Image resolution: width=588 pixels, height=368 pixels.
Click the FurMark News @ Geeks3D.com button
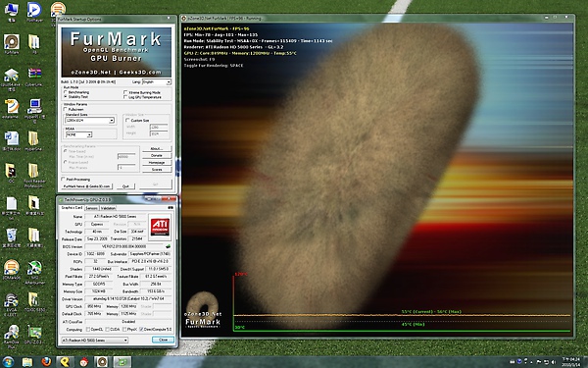[87, 186]
